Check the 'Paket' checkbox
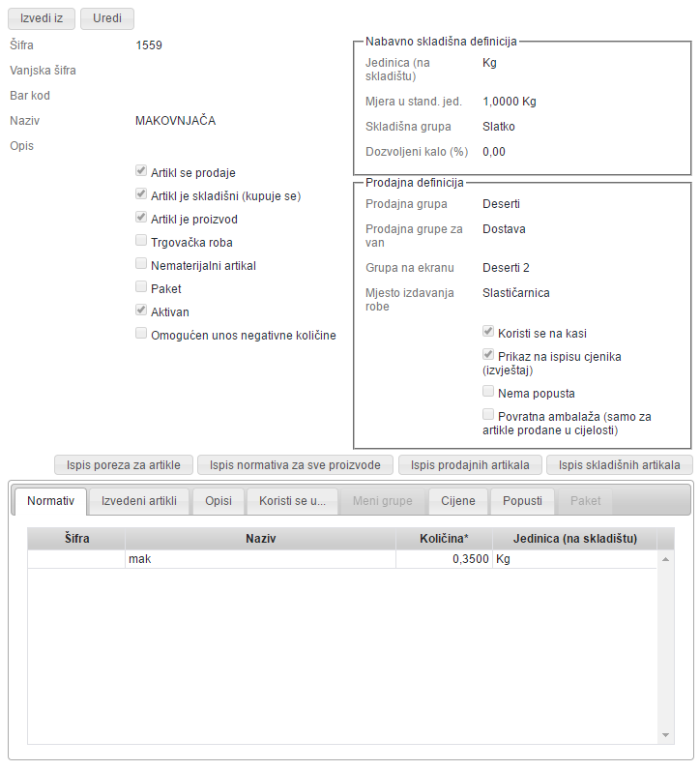This screenshot has height=770, width=700. tap(141, 286)
